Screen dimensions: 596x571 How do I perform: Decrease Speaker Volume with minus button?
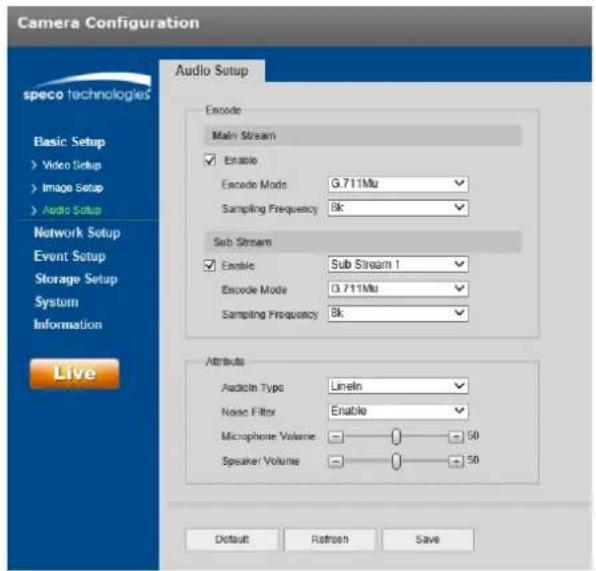[x=336, y=462]
